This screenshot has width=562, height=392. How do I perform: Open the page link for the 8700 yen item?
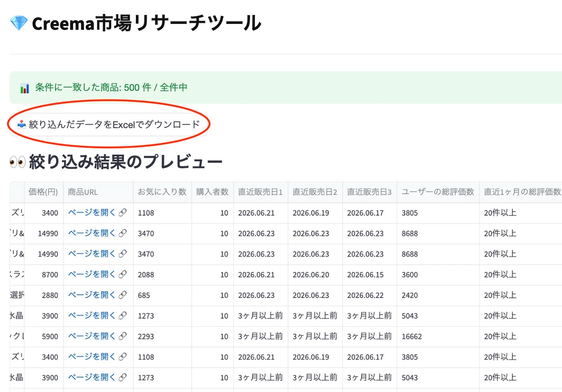coord(97,274)
